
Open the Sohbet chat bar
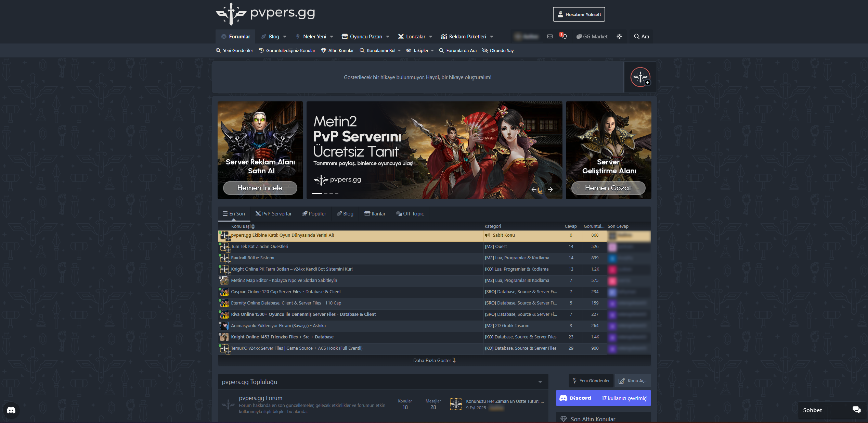click(x=832, y=410)
